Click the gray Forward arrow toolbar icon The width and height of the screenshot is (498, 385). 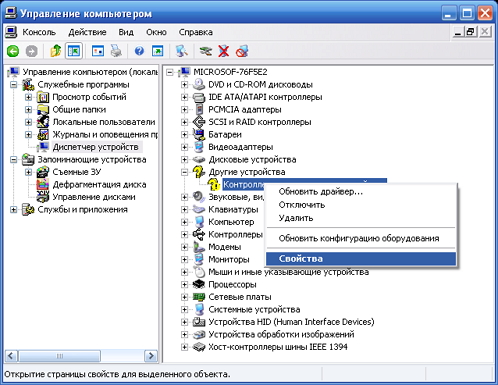pos(31,51)
